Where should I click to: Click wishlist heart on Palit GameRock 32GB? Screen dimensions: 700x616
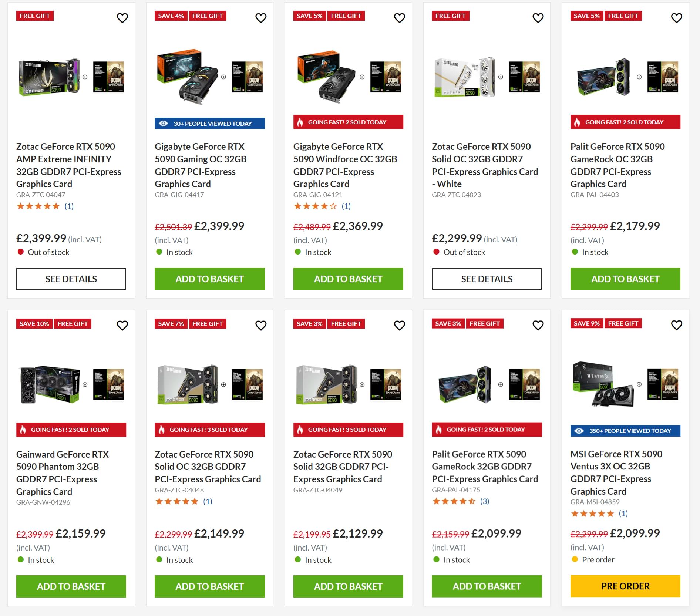[538, 325]
